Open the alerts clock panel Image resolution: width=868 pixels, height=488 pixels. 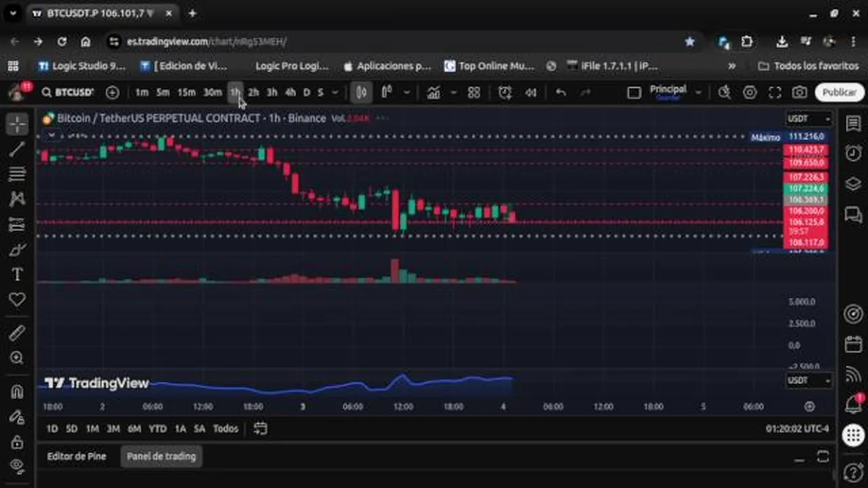coord(853,153)
